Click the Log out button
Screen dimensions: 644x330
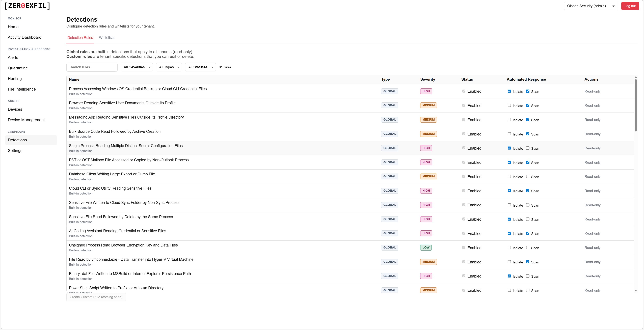click(630, 6)
